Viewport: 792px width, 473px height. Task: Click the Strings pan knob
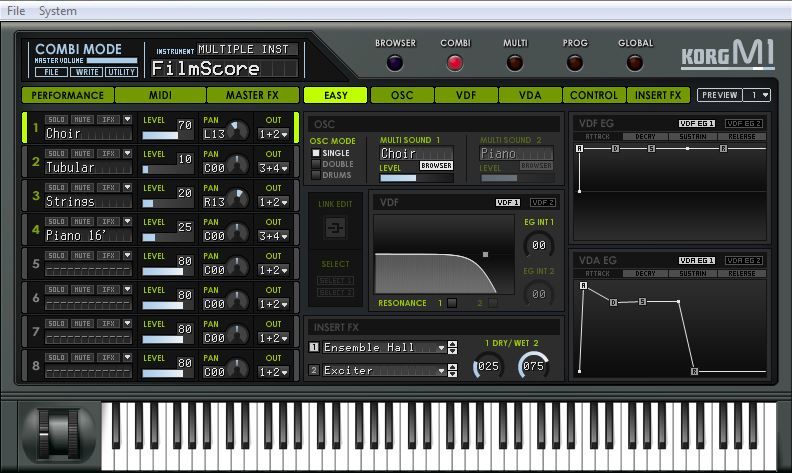coord(238,198)
